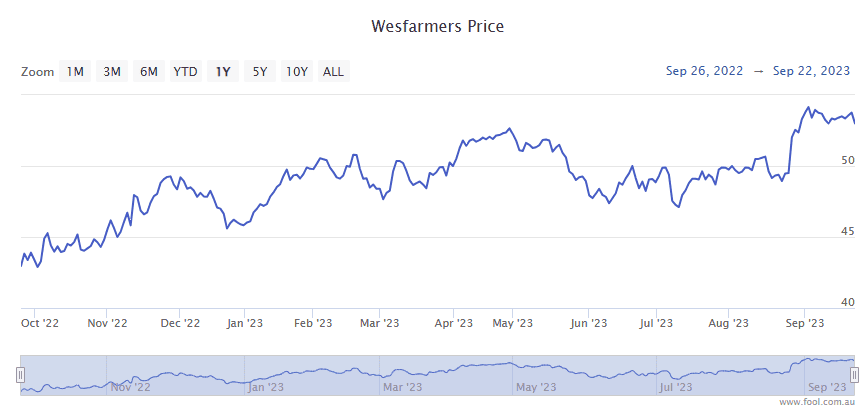Click the navigator area near Jan '23
Viewport: 864px width, 413px height.
[265, 374]
